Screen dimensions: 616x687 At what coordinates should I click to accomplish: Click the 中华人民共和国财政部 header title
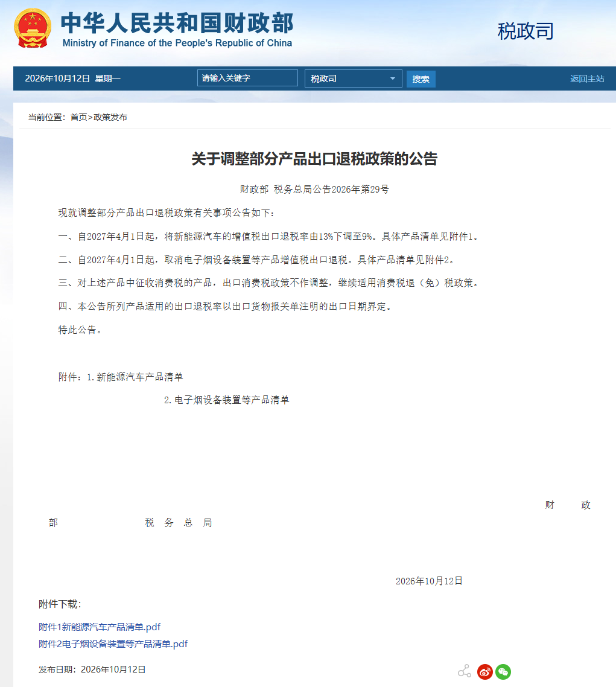pos(177,23)
